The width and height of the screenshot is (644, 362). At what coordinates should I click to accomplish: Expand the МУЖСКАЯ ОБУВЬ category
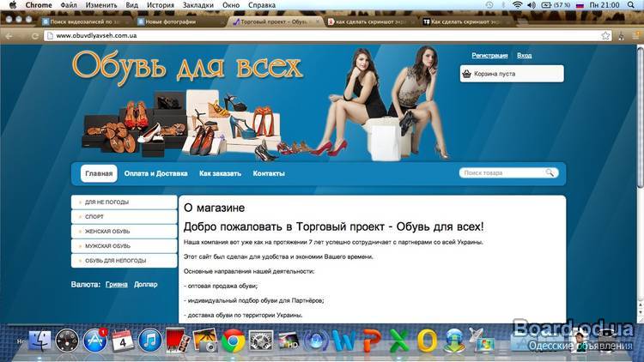coord(124,246)
